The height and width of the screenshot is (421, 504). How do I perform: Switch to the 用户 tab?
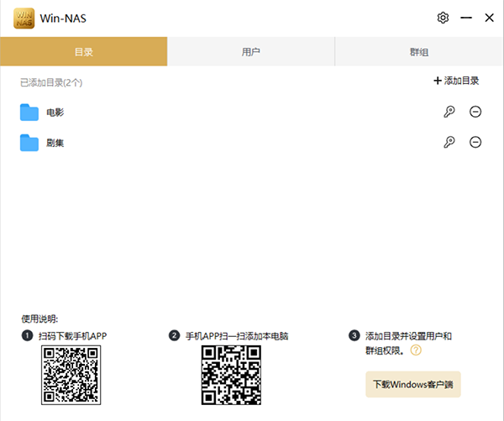tap(251, 51)
